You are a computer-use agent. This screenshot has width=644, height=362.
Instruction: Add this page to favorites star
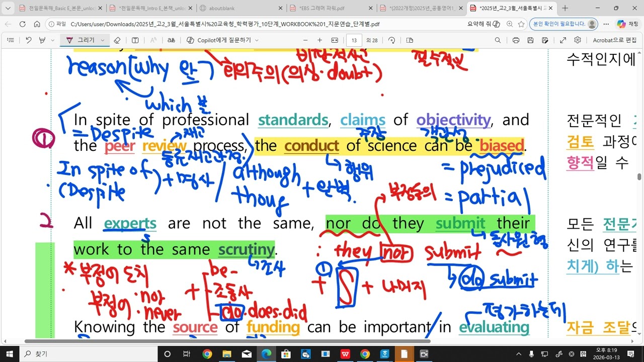tap(521, 24)
